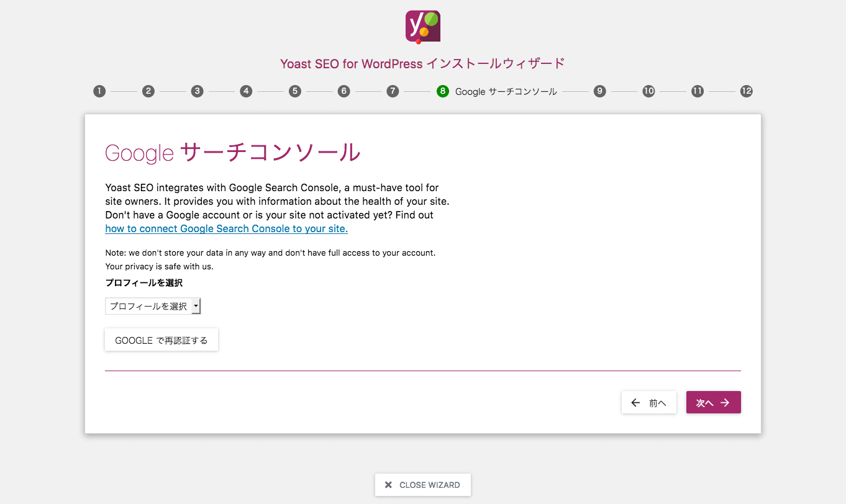Open the プロフィールを選択 dropdown
Viewport: 846px width, 504px height.
[153, 306]
